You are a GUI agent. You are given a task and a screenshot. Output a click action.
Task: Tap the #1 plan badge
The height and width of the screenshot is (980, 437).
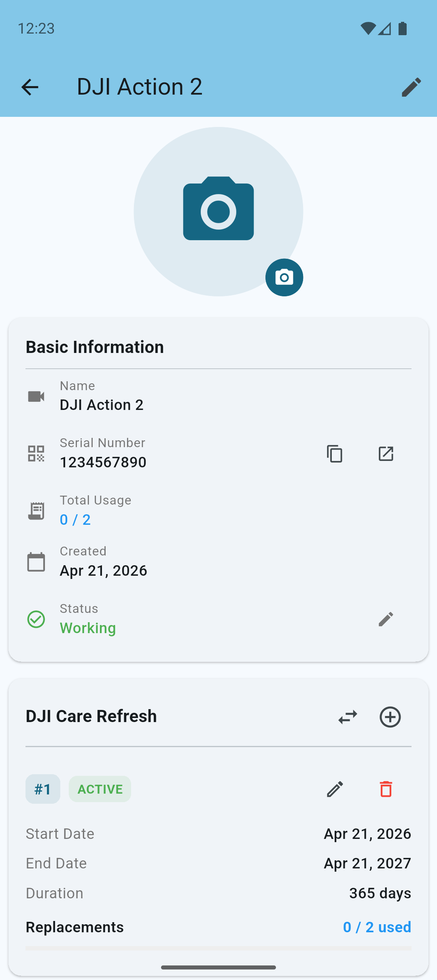pyautogui.click(x=43, y=789)
